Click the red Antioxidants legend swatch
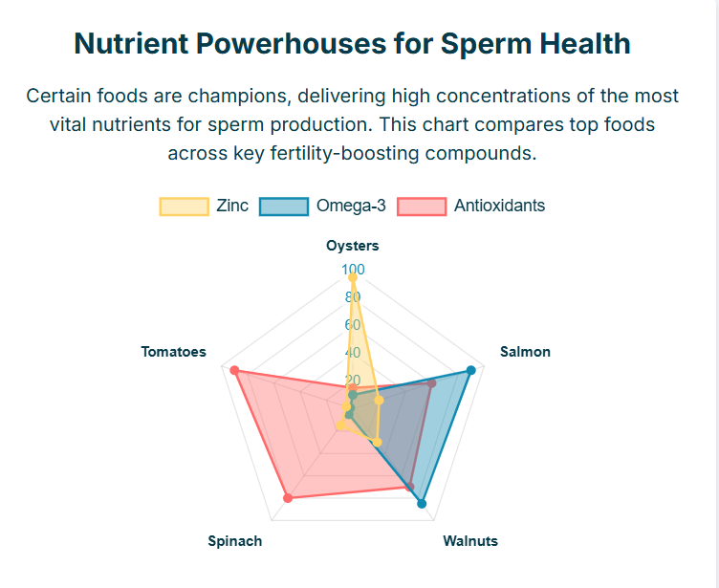The image size is (719, 588). tap(422, 206)
